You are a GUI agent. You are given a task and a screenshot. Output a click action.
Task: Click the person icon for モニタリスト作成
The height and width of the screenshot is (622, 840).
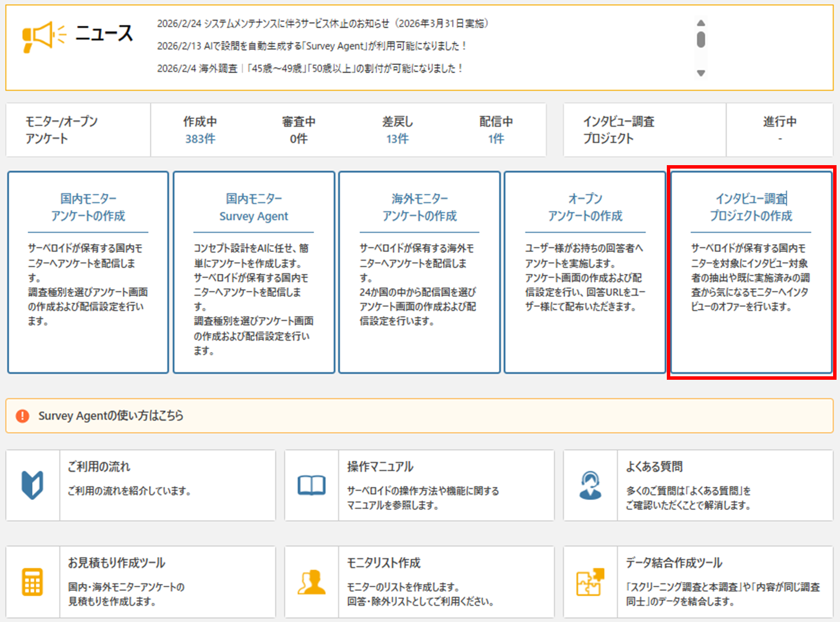pos(311,582)
